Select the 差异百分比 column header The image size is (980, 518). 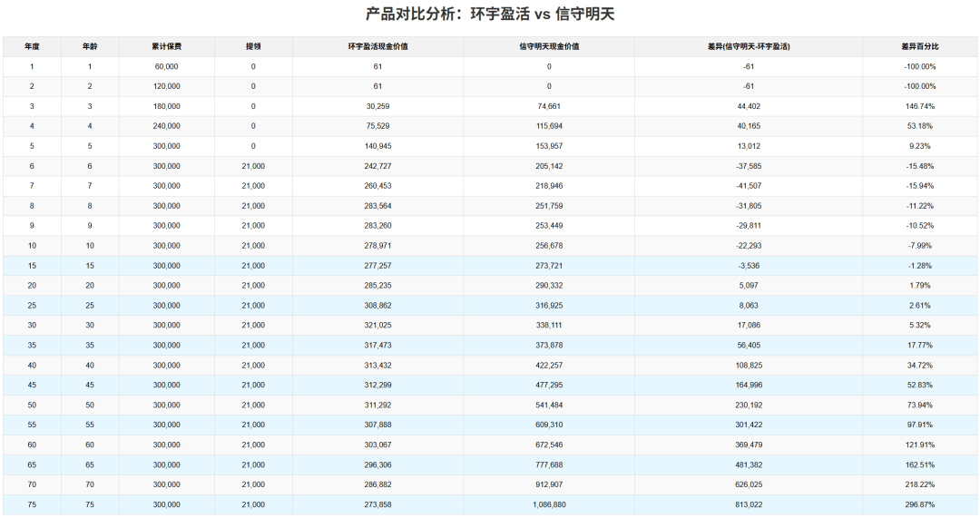(920, 46)
